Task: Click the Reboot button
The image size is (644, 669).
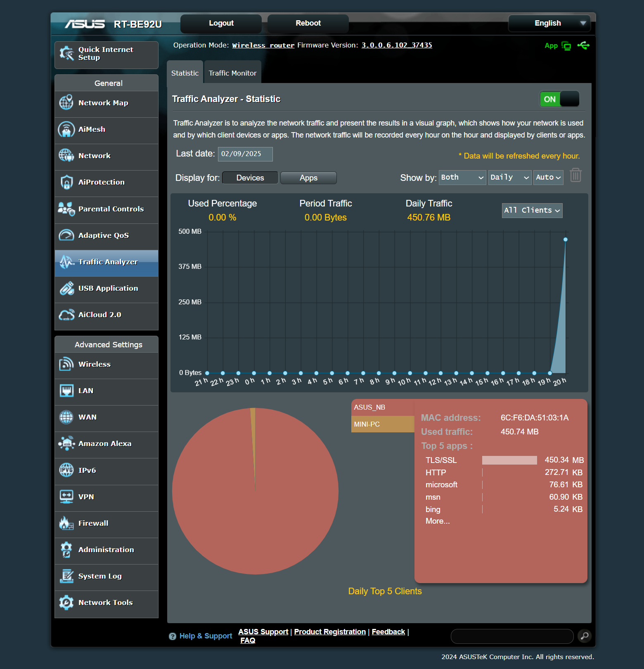Action: pos(308,23)
